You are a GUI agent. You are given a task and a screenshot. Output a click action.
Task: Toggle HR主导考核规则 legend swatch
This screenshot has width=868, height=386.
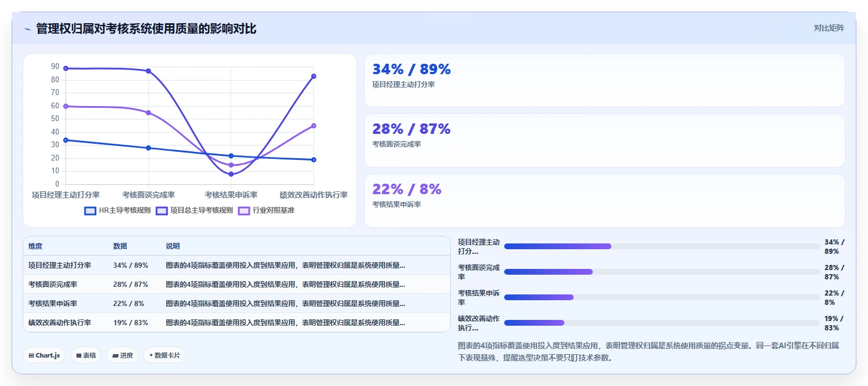[x=90, y=210]
